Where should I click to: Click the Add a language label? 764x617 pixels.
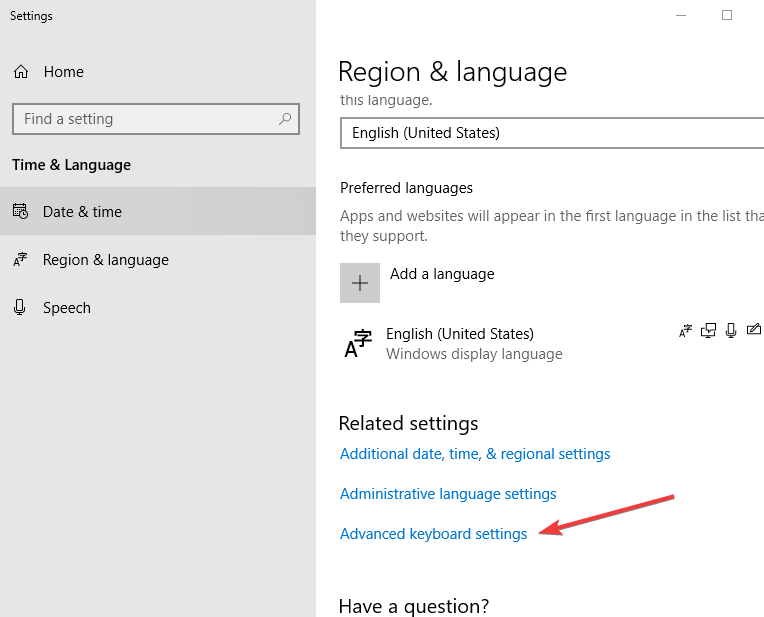click(x=442, y=274)
